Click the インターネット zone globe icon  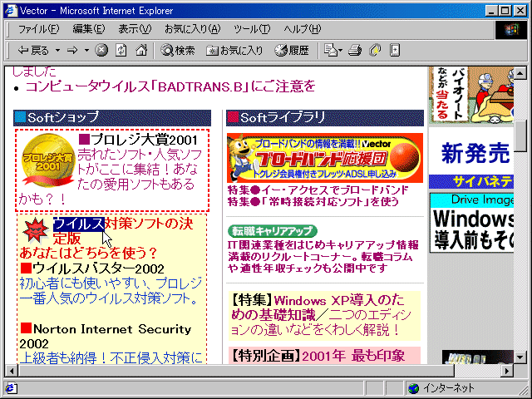pos(413,388)
